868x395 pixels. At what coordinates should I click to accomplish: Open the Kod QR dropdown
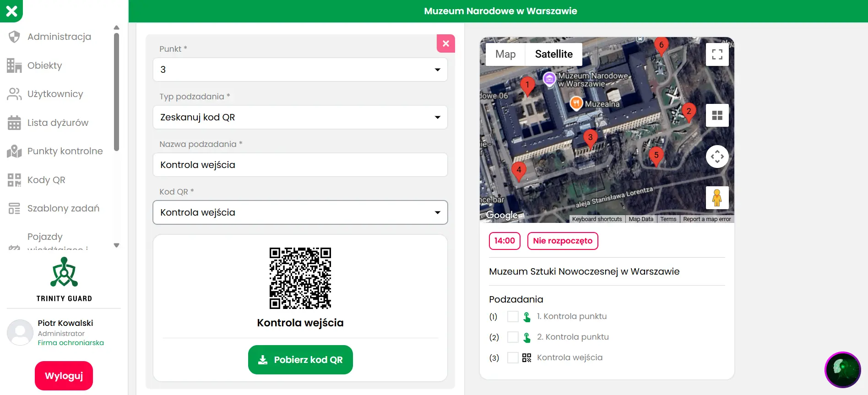coord(300,212)
